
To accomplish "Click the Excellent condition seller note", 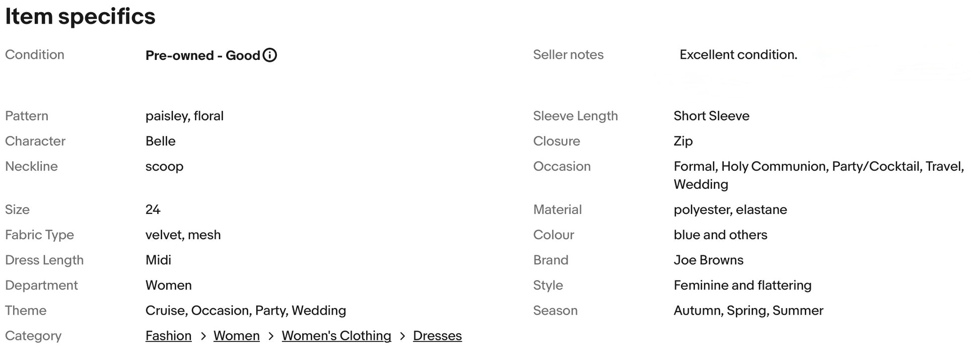I will [x=738, y=55].
